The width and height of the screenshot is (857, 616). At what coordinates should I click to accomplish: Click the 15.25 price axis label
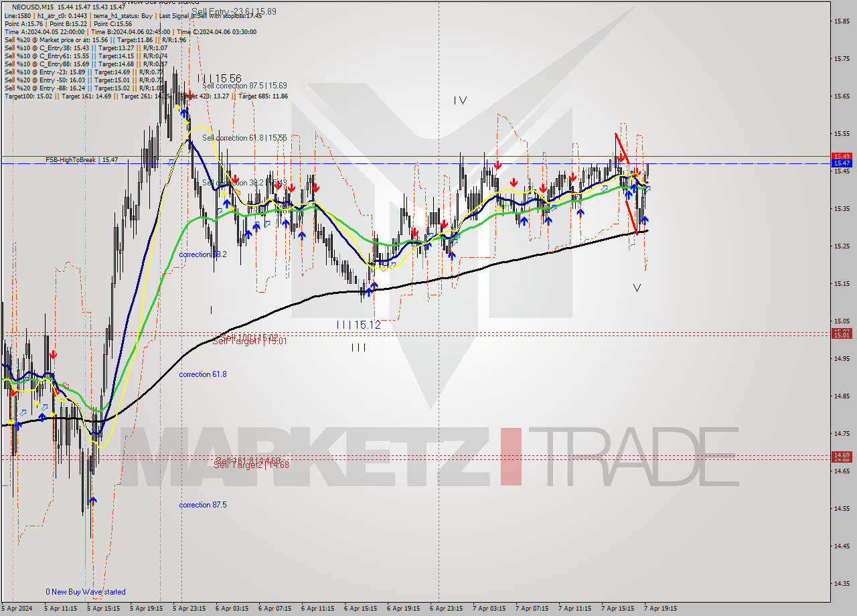click(842, 246)
